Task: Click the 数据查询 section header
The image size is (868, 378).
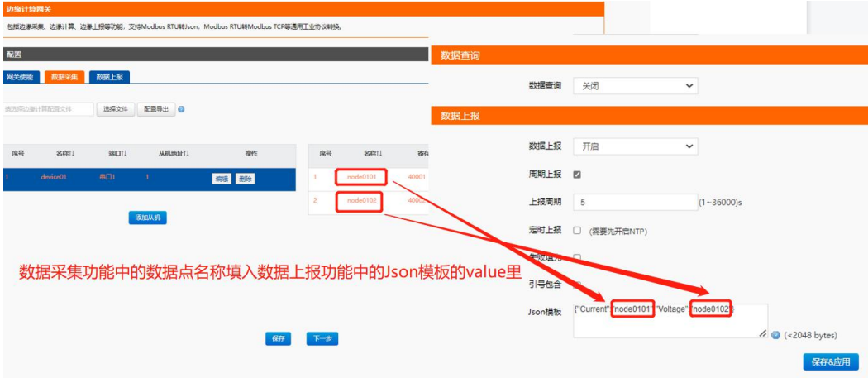Action: [x=649, y=55]
